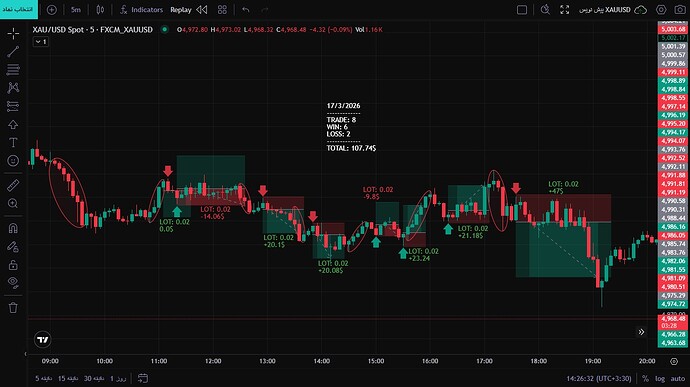
Task: Click the quick search magnifier icon
Action: pos(545,10)
